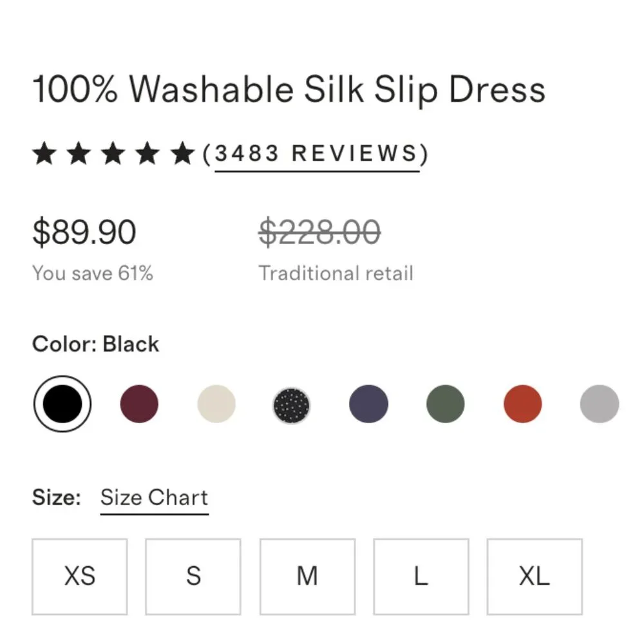
Task: Open the Size Chart
Action: [x=155, y=497]
